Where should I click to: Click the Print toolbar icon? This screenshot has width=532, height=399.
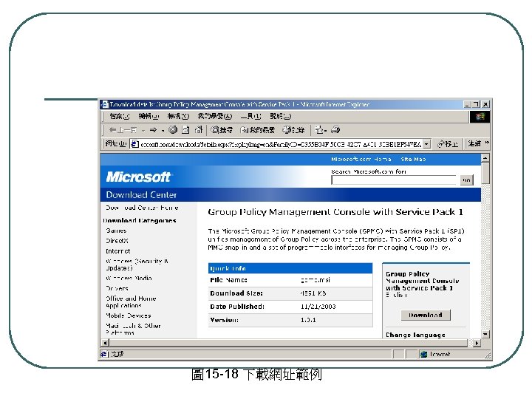pos(335,129)
